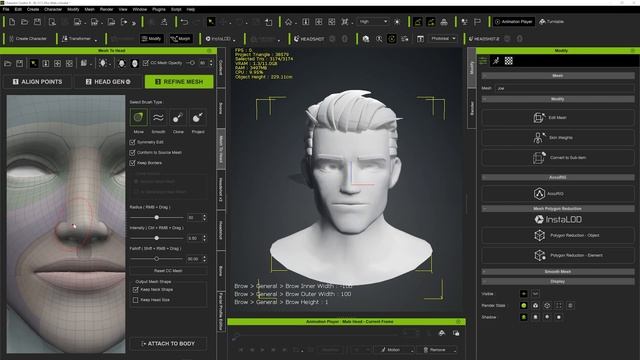640x360 pixels.
Task: Switch to the Align Points step tab
Action: [x=37, y=82]
